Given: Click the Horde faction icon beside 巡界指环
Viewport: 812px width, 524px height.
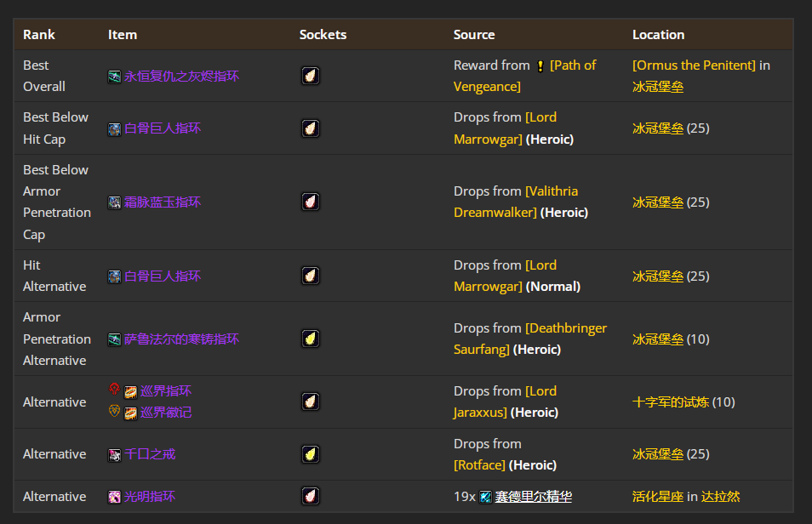Looking at the screenshot, I should pyautogui.click(x=114, y=390).
